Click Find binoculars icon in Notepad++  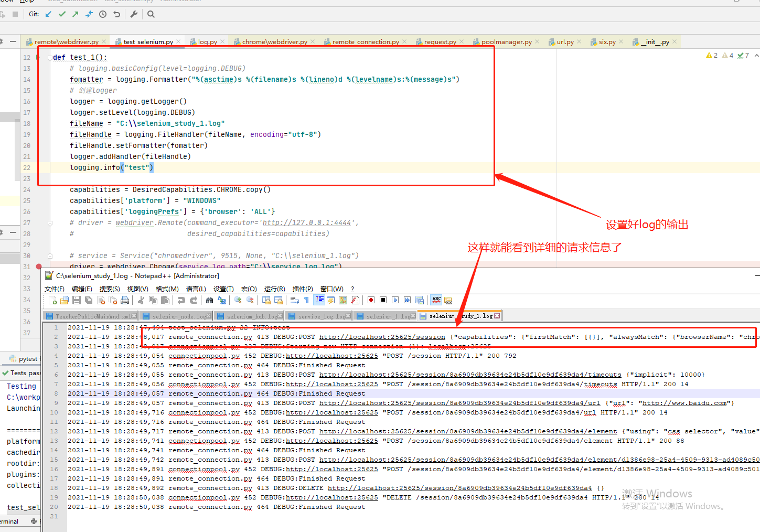[210, 300]
